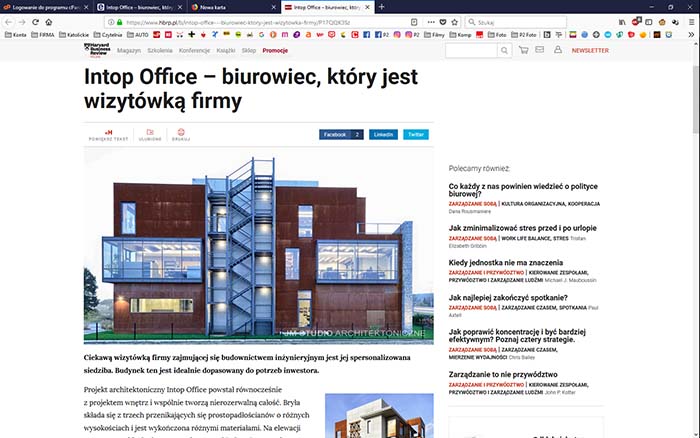The width and height of the screenshot is (700, 438).
Task: Open article Zarządzanie to nie przywództwo
Action: pyautogui.click(x=503, y=375)
